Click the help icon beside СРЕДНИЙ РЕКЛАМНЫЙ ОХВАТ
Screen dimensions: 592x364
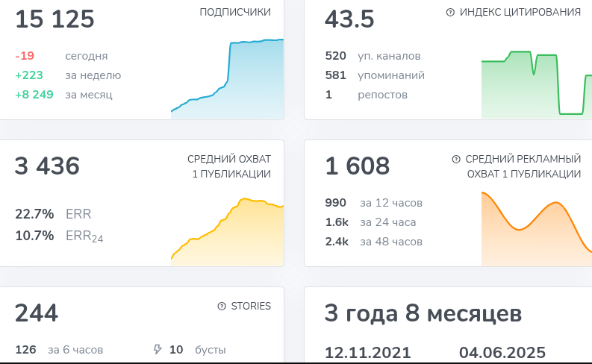456,159
